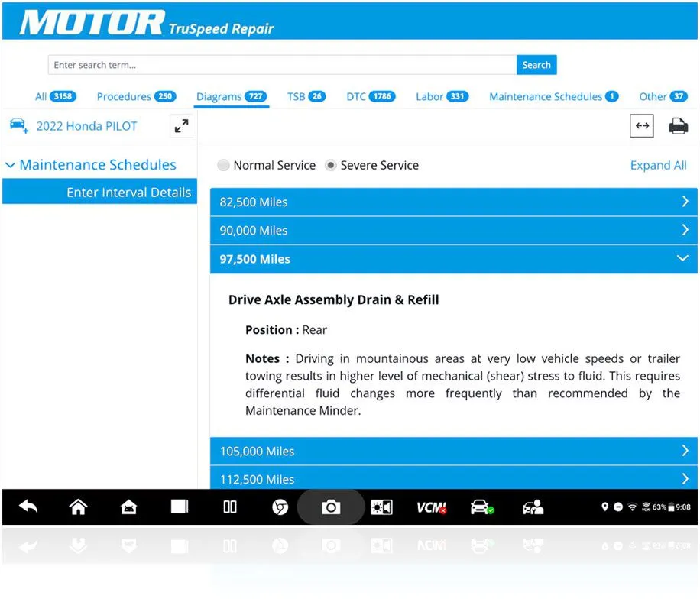Tap the vehicle icon with green checkmark
Screen dimensions: 700x602
481,507
